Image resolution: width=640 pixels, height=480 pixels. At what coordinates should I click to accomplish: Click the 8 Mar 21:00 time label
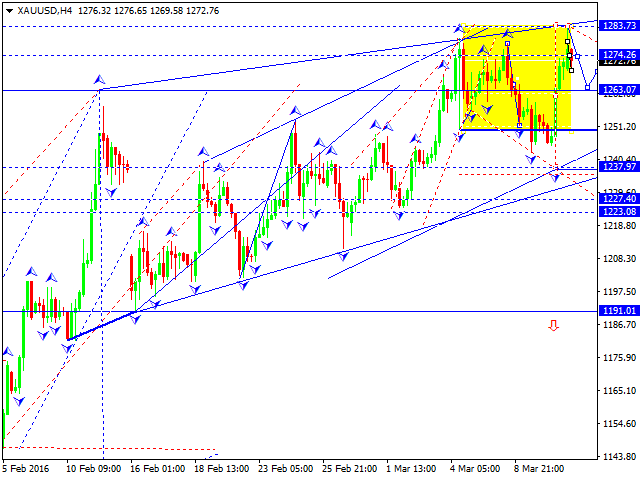(x=539, y=469)
